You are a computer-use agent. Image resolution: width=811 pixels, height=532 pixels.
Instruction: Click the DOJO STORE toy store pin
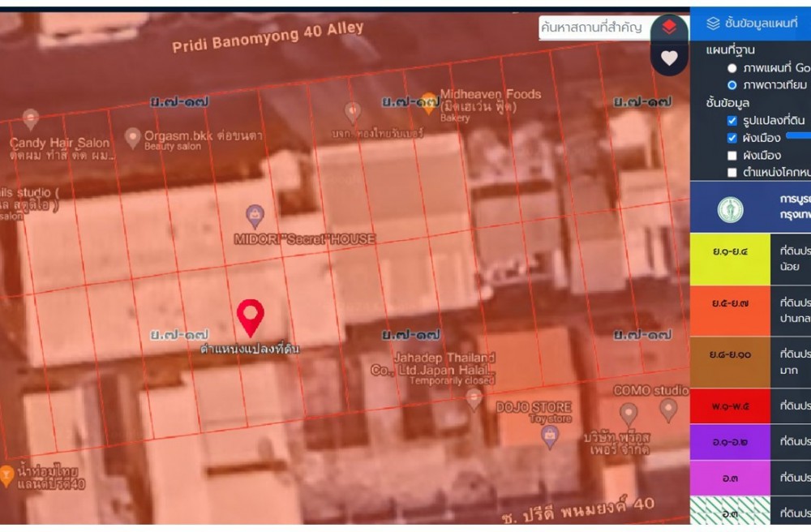(x=550, y=435)
